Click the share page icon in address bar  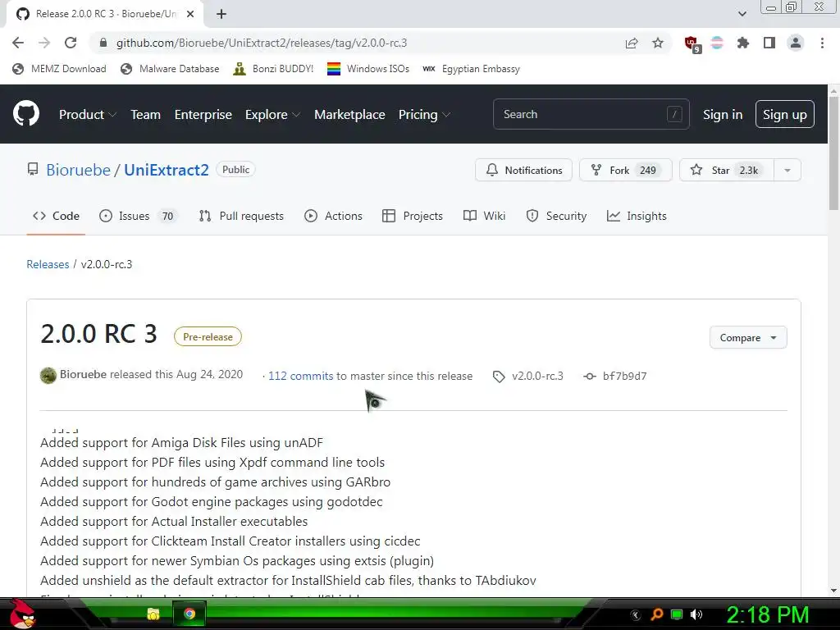point(632,43)
